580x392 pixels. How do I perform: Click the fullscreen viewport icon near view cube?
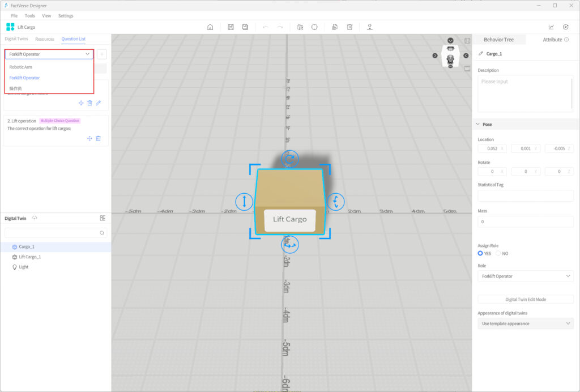[467, 41]
